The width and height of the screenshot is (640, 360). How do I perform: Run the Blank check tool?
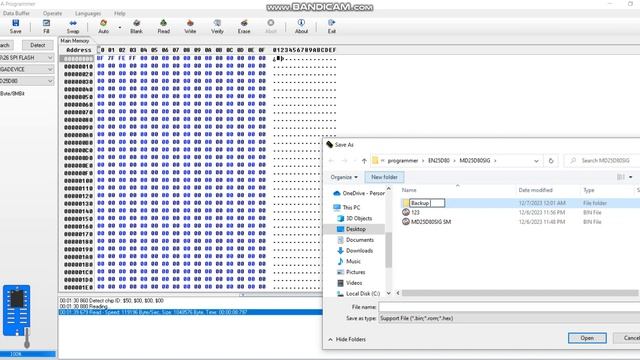(136, 26)
